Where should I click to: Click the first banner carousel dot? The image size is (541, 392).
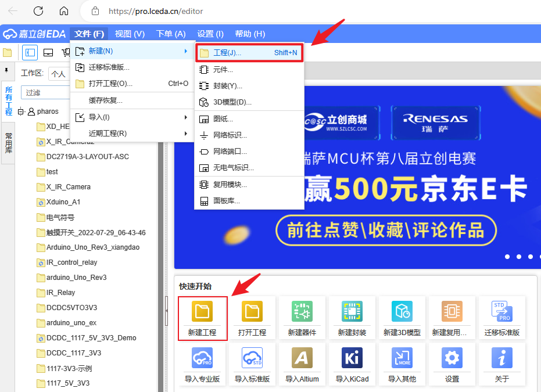507,257
